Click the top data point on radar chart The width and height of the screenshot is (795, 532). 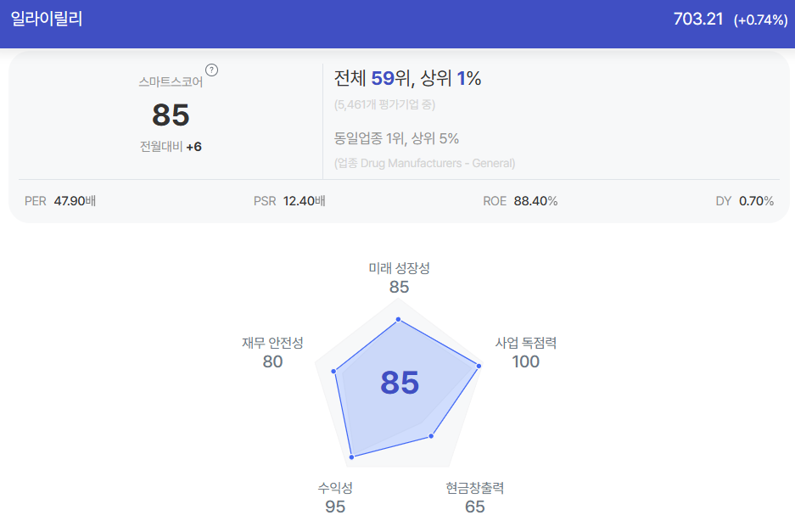click(x=399, y=320)
